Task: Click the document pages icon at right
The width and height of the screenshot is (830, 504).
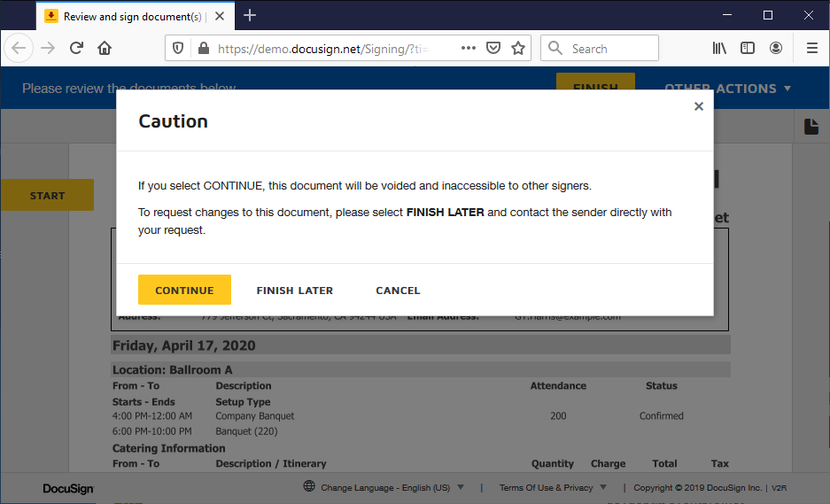Action: 811,127
